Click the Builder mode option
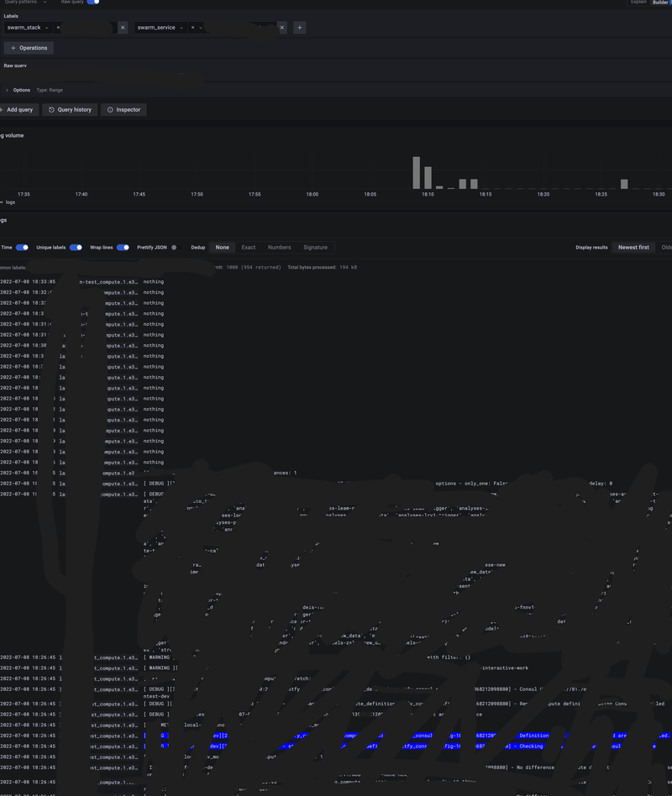 pyautogui.click(x=660, y=2)
